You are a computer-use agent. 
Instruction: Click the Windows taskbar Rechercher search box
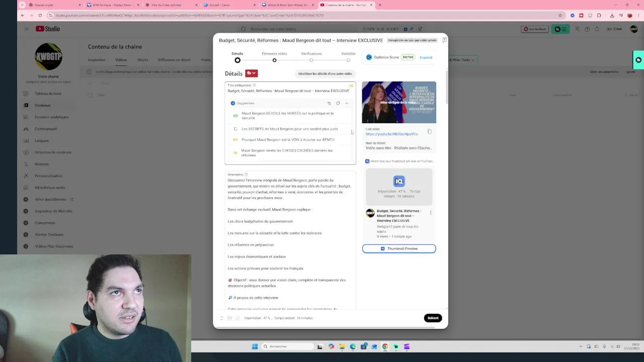click(288, 346)
